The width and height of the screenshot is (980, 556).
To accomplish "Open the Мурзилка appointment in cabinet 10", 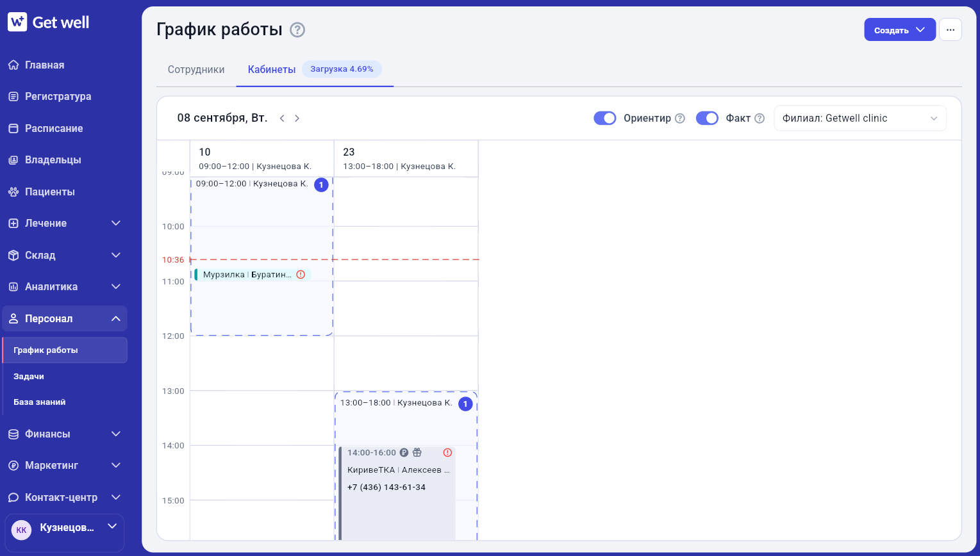I will [253, 275].
